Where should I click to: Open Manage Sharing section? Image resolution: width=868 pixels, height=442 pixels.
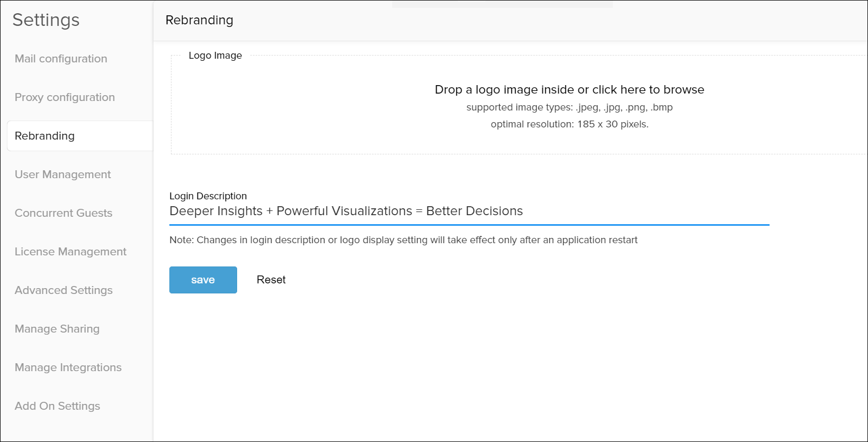tap(57, 329)
